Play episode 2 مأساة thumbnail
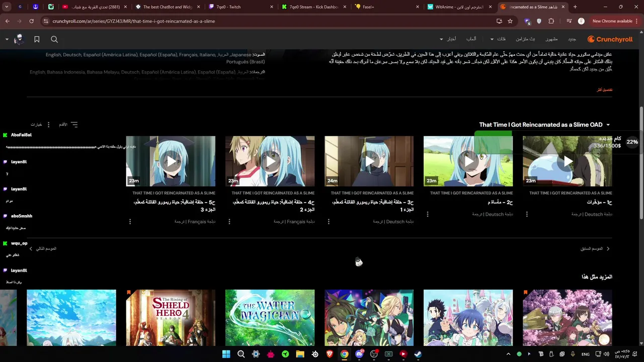The width and height of the screenshot is (644, 362). tap(468, 161)
